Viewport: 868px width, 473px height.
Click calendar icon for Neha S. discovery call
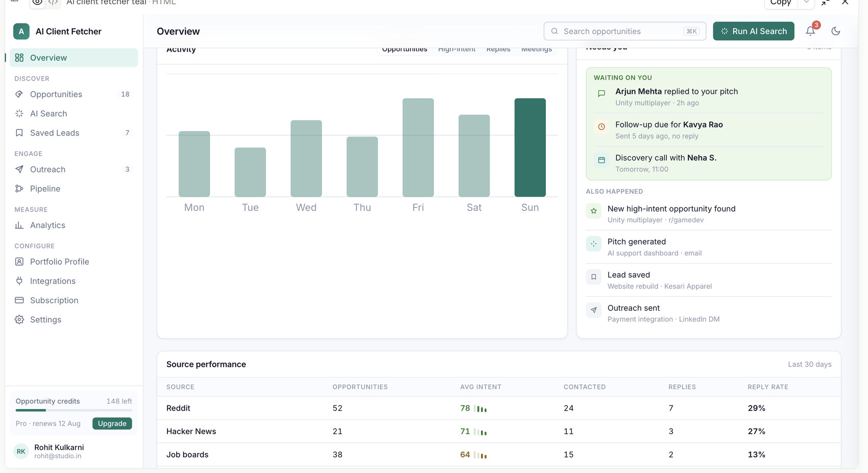[x=601, y=160]
